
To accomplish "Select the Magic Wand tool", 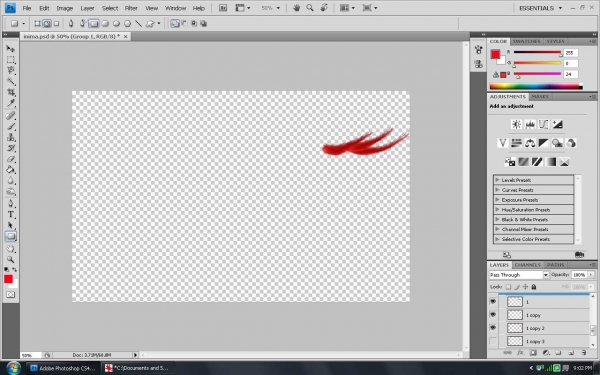I will (10, 82).
